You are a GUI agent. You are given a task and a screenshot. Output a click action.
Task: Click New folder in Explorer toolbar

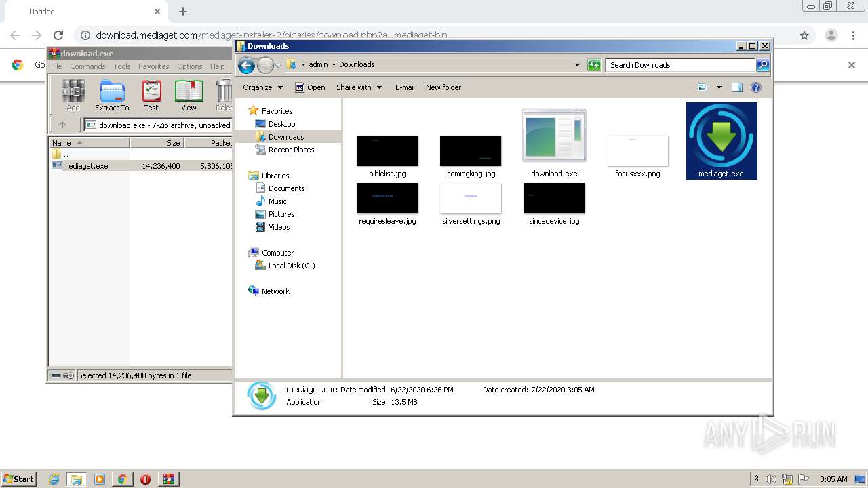coord(443,87)
